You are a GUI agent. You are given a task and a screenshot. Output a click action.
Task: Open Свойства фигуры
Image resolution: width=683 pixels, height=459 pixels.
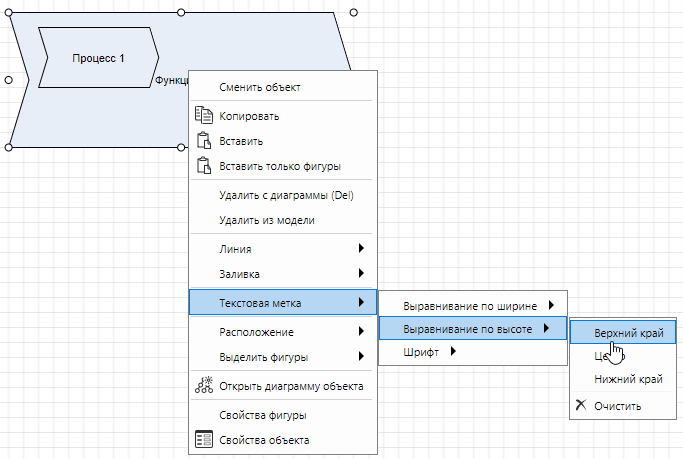point(262,414)
